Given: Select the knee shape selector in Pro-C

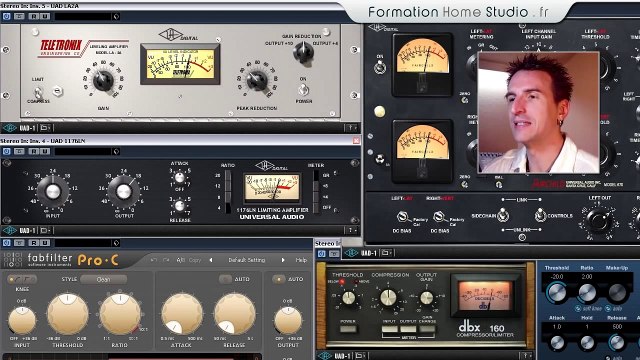Looking at the screenshot, I should tap(22, 280).
